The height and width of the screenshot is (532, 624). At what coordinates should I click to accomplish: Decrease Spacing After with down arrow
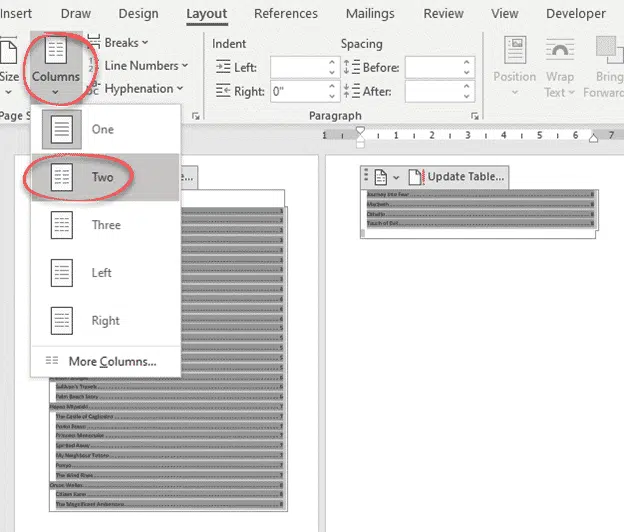tap(467, 97)
